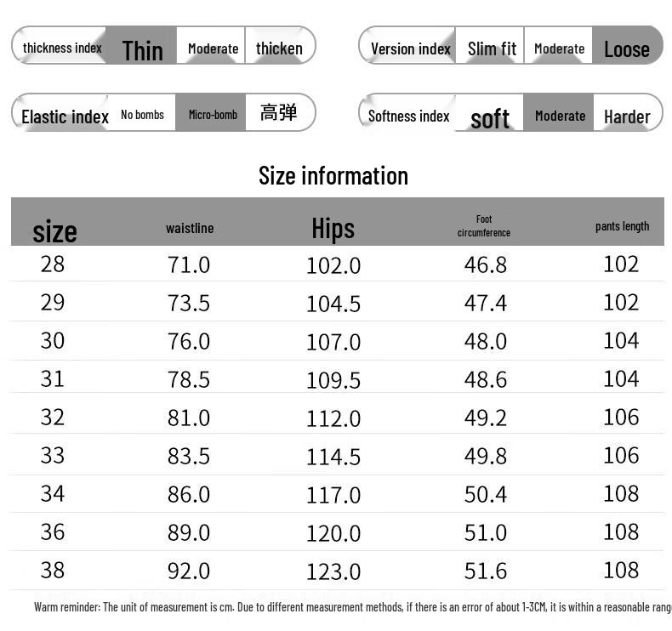Choose the thicken option
Viewport: 672px width, 631px height.
click(x=279, y=48)
